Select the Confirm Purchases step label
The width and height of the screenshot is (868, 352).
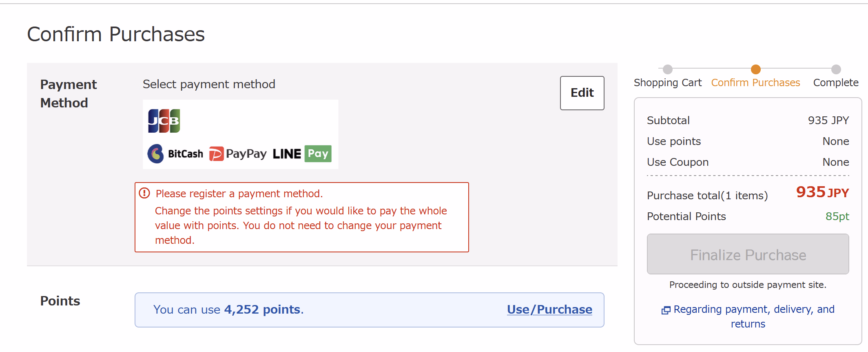756,82
